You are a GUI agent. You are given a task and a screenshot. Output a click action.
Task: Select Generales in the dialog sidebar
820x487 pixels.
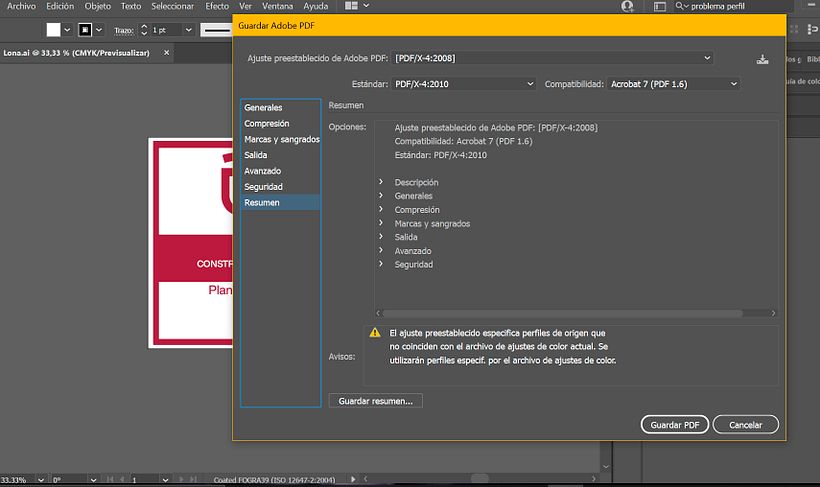click(x=280, y=107)
